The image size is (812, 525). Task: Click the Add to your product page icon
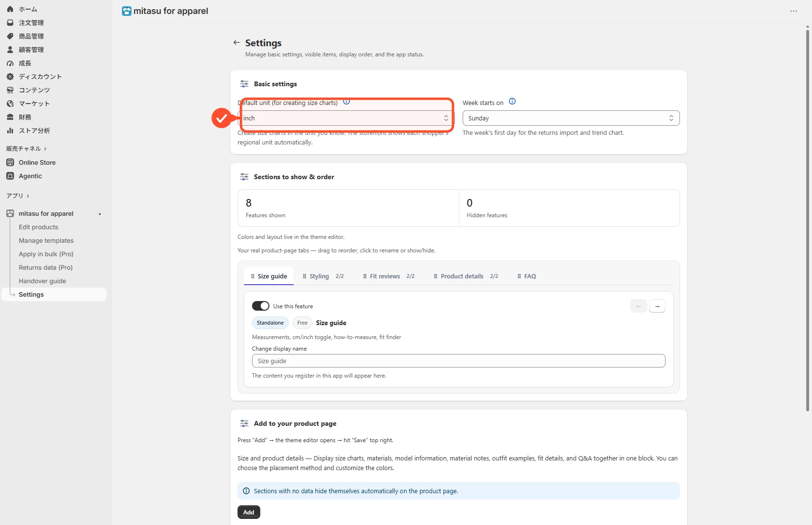pos(244,423)
